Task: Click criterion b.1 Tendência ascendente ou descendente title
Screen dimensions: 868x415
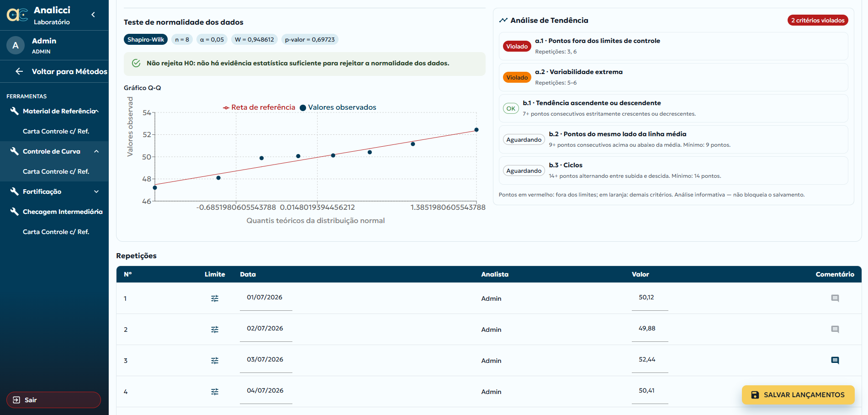Action: 592,103
